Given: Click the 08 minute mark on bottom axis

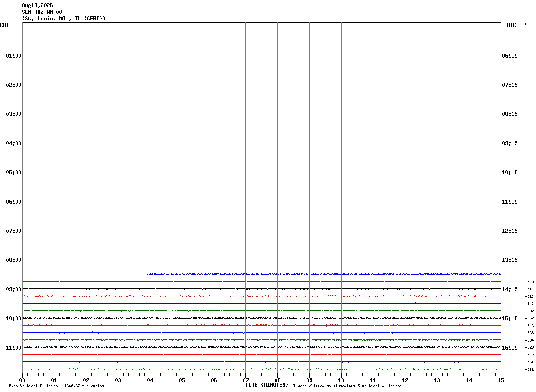Looking at the screenshot, I should pyautogui.click(x=277, y=380).
